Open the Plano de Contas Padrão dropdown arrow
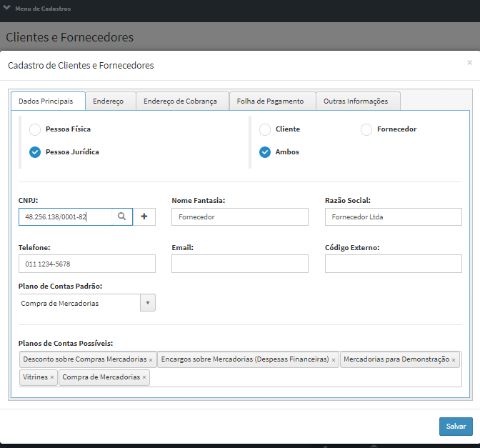Viewport: 480px width, 448px height. tap(148, 303)
